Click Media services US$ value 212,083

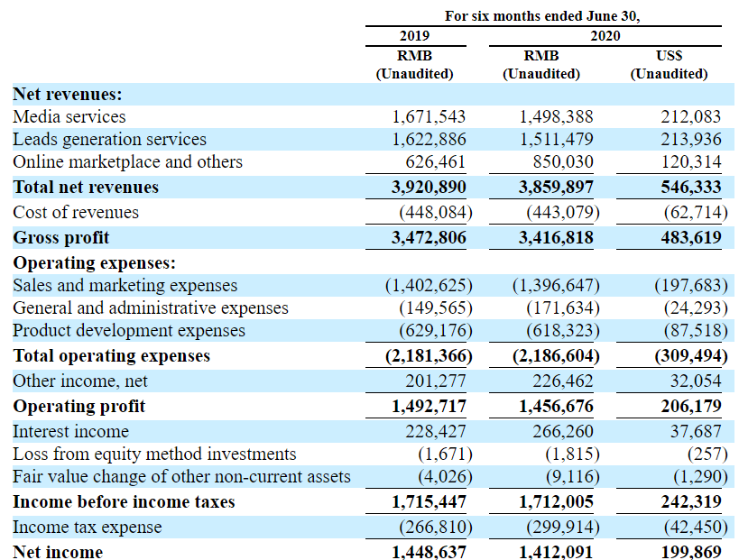(x=691, y=117)
